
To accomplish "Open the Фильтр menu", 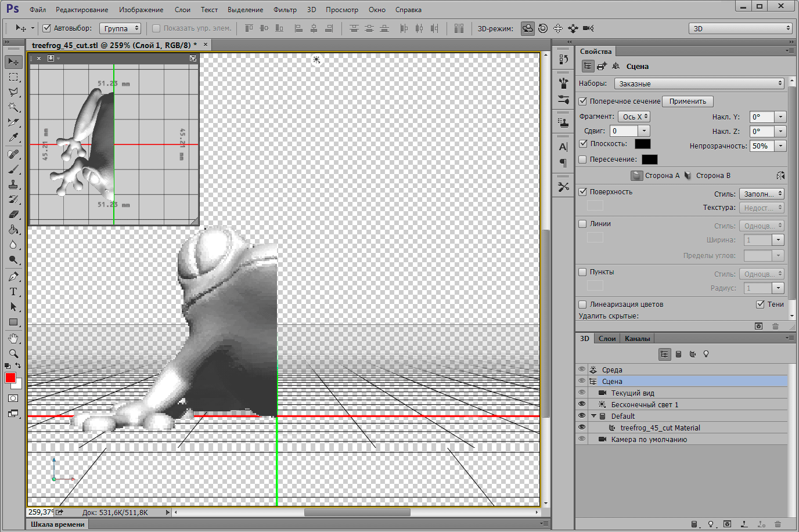I will coord(285,10).
